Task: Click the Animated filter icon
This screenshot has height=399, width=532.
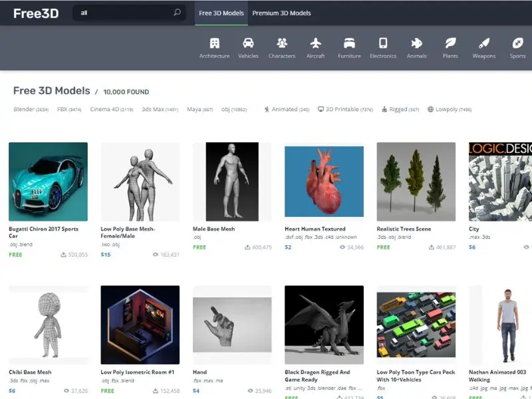Action: point(267,109)
